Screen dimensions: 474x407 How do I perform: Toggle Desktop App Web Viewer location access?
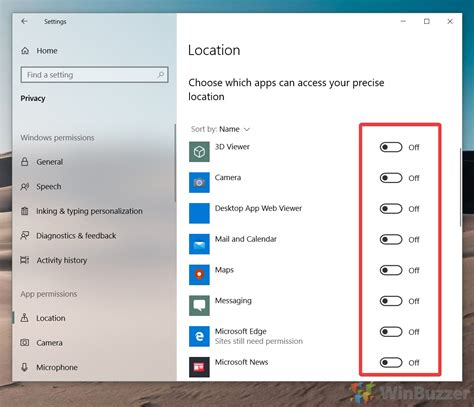[391, 209]
